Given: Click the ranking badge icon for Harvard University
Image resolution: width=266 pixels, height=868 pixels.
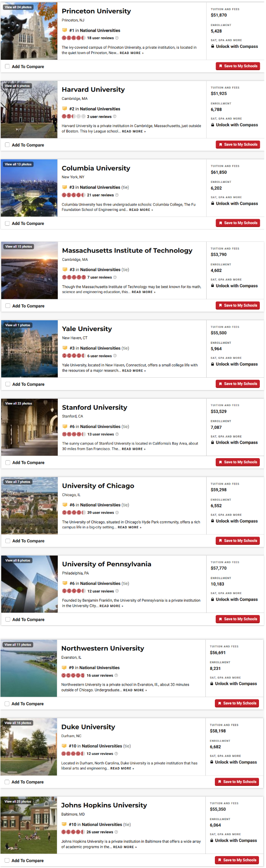Looking at the screenshot, I should coord(64,109).
